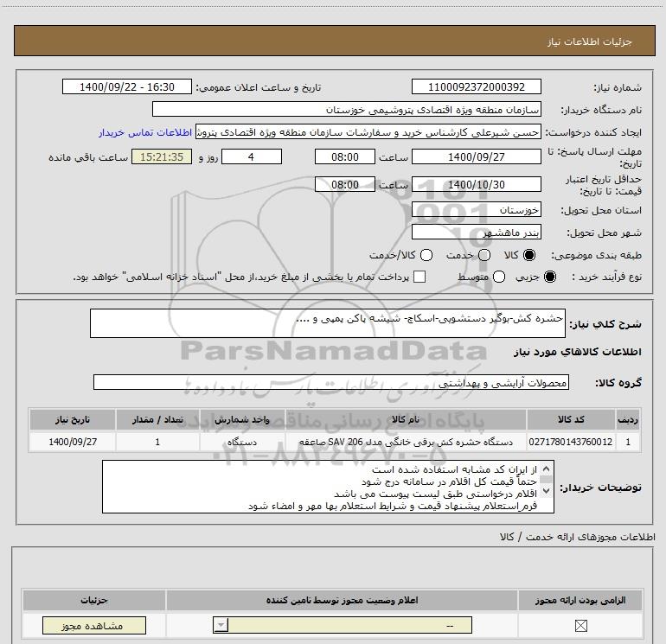
Task: Select the خدمت radio button
Action: click(x=484, y=255)
